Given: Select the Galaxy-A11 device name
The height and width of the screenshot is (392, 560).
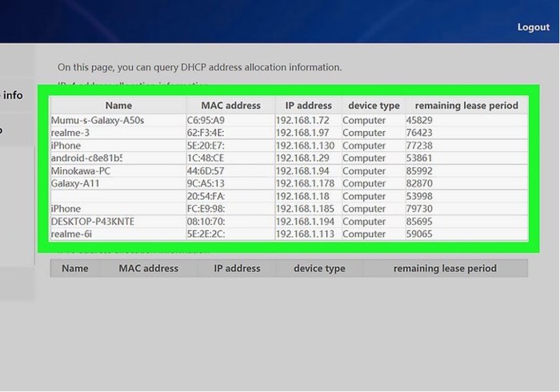Looking at the screenshot, I should coord(75,183).
